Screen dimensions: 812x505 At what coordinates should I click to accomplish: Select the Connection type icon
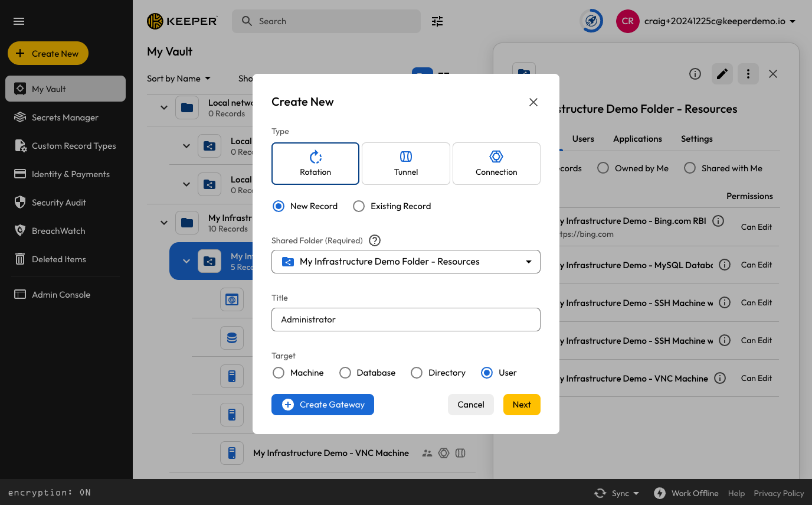click(496, 157)
